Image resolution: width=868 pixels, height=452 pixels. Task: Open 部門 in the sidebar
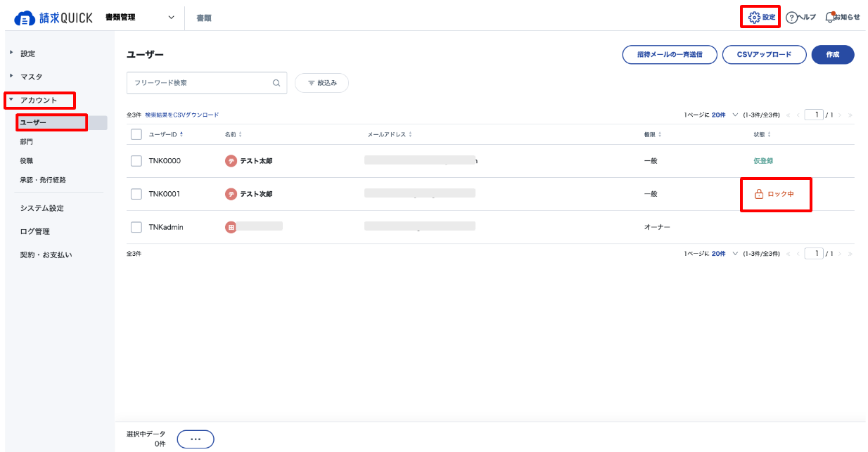click(x=27, y=142)
